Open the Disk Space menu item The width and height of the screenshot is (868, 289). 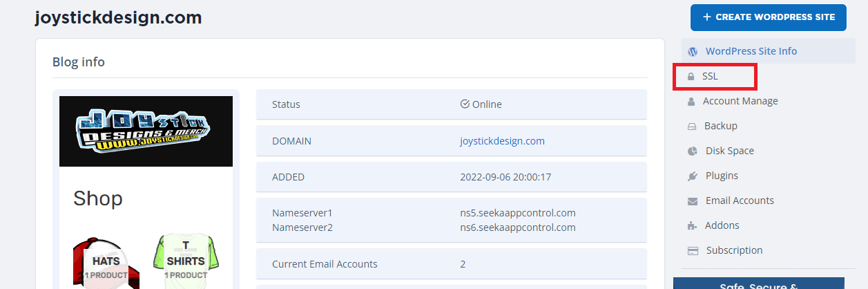click(x=729, y=151)
